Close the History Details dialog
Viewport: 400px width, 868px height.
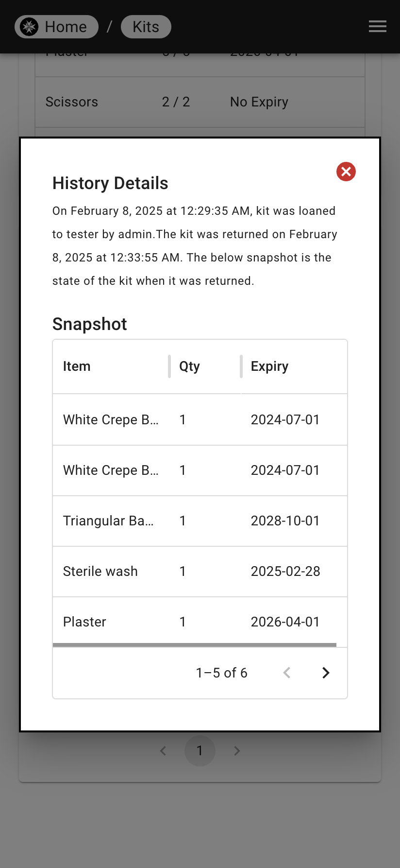tap(346, 172)
